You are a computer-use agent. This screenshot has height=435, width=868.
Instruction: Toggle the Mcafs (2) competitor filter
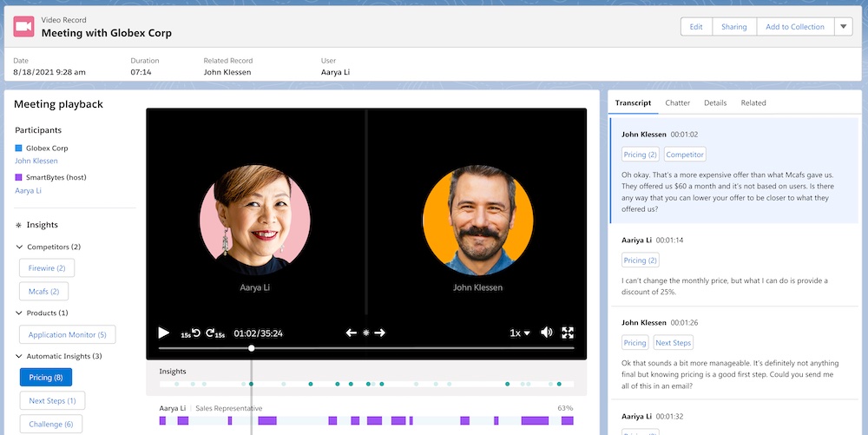43,292
